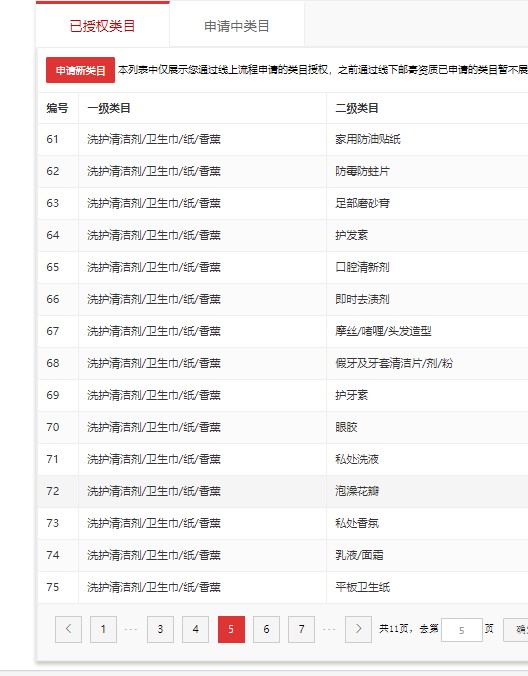
Task: Click the 共11页 total pages text
Action: pyautogui.click(x=394, y=629)
